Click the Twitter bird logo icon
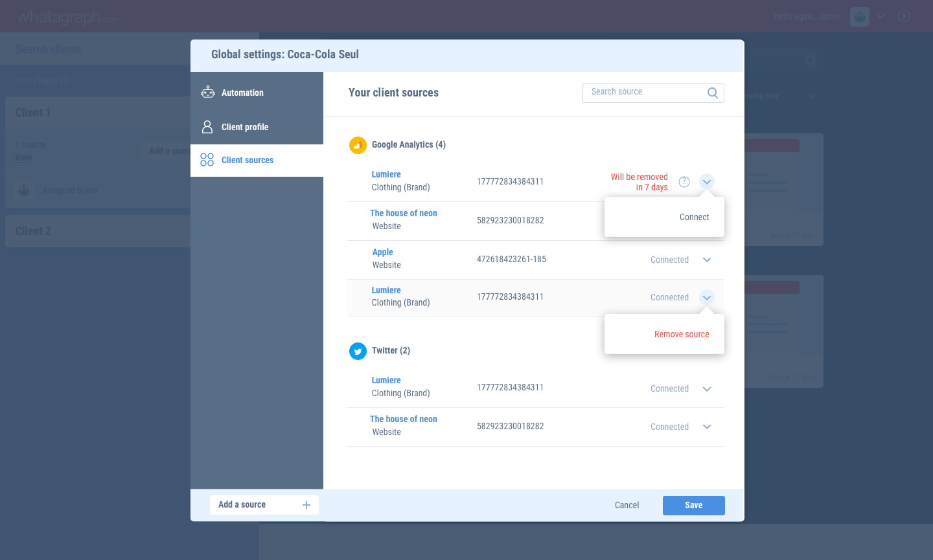Screen dimensions: 933x560 click(358, 351)
